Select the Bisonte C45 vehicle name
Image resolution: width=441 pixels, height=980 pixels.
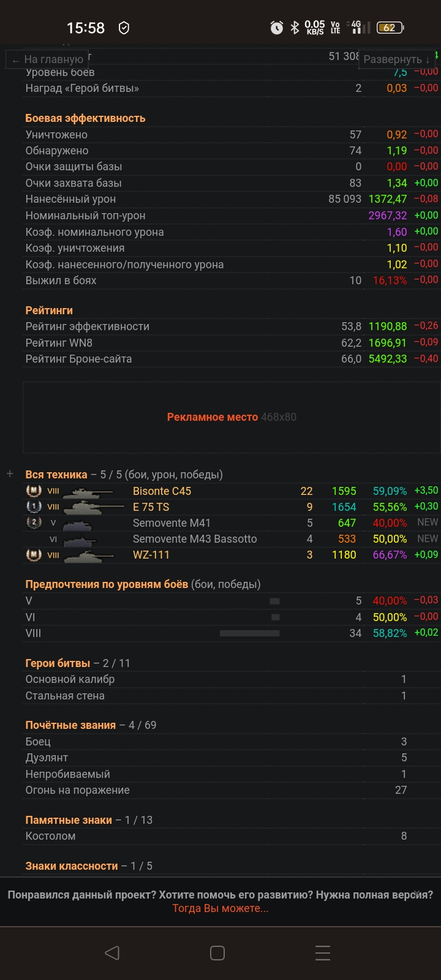pos(162,491)
